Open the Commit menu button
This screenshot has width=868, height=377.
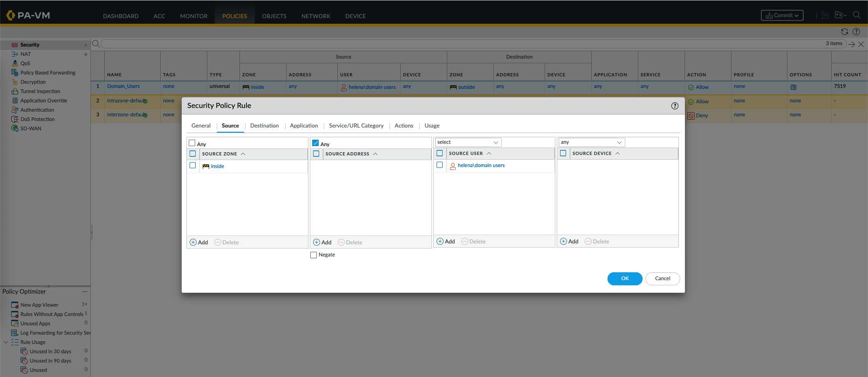[782, 15]
